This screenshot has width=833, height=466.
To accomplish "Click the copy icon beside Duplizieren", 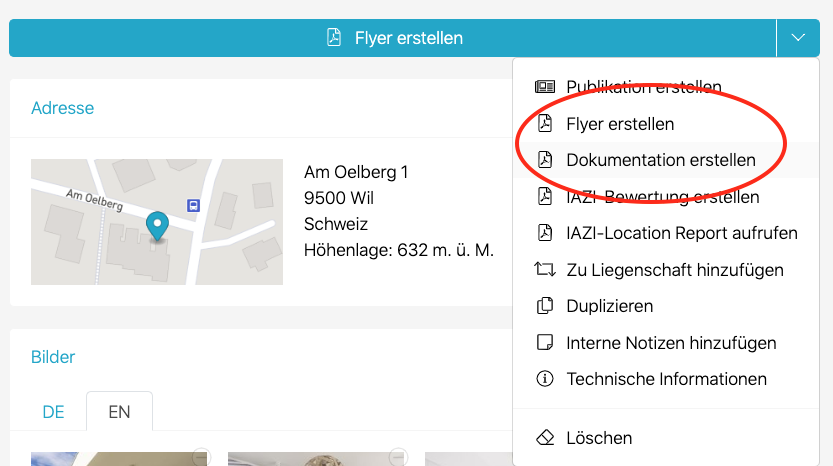I will point(545,306).
